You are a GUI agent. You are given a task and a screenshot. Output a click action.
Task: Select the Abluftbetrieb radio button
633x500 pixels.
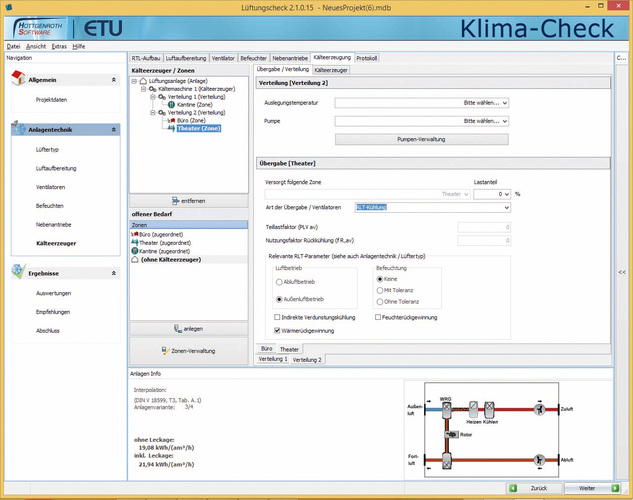coord(279,282)
